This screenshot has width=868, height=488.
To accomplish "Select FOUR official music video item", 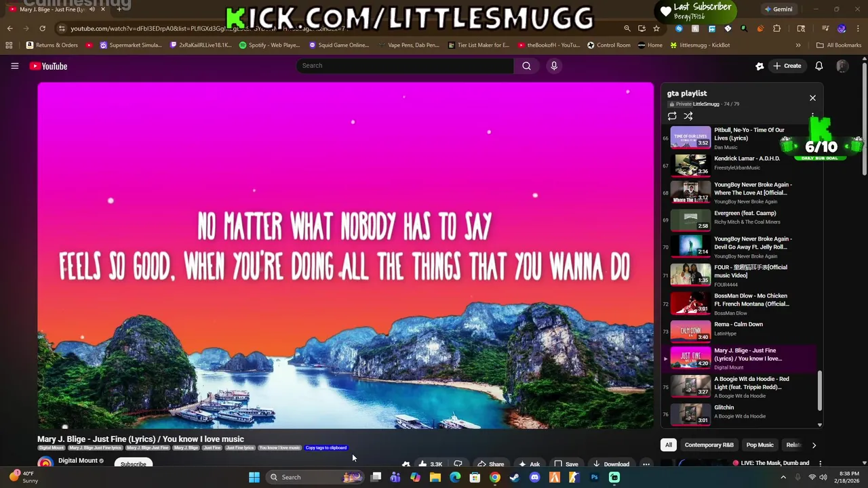I will point(738,275).
